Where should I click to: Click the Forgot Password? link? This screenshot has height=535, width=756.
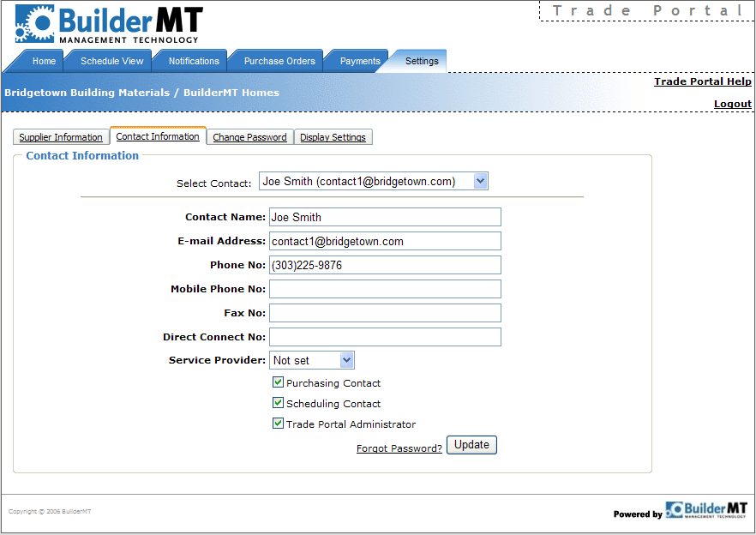(x=399, y=448)
